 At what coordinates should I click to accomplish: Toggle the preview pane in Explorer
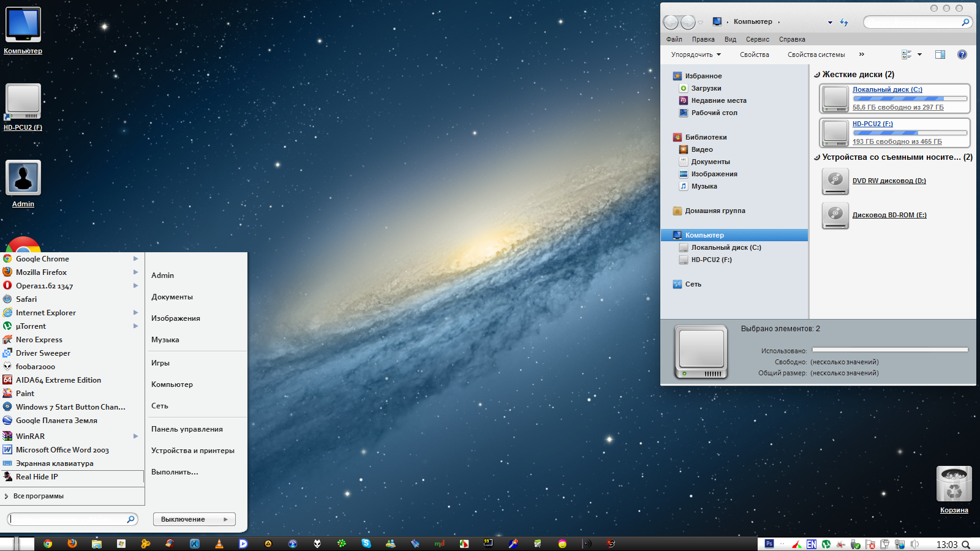pyautogui.click(x=940, y=54)
